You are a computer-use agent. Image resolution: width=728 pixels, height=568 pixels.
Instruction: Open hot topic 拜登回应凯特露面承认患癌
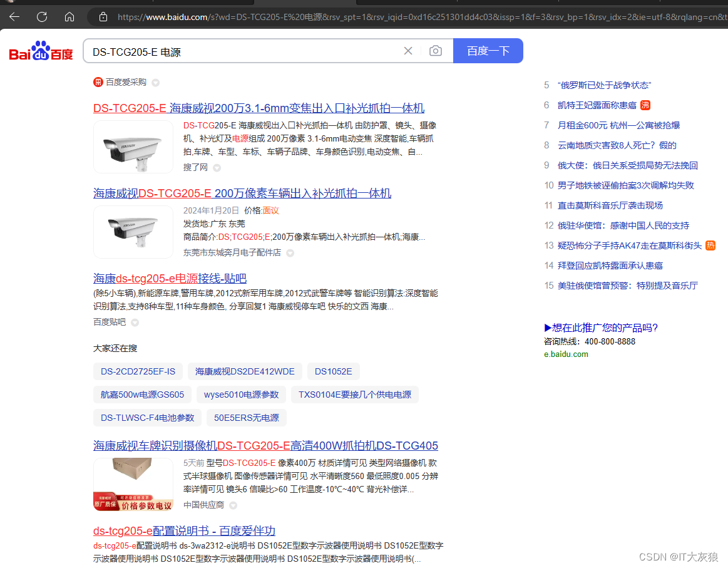coord(610,266)
